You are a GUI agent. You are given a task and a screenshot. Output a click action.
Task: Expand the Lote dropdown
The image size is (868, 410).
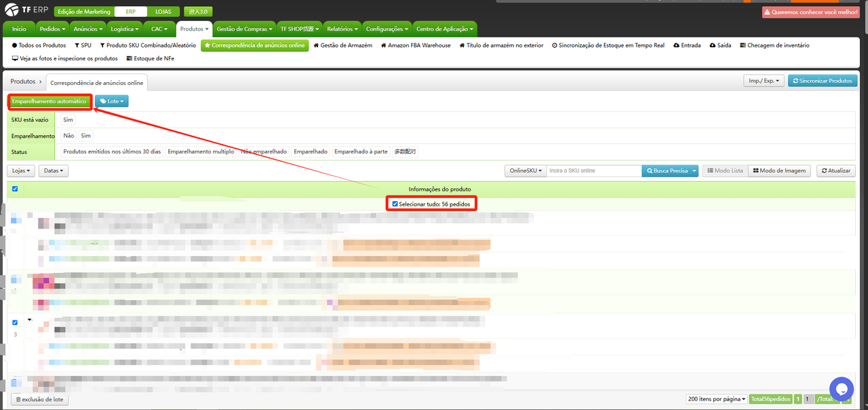click(112, 101)
